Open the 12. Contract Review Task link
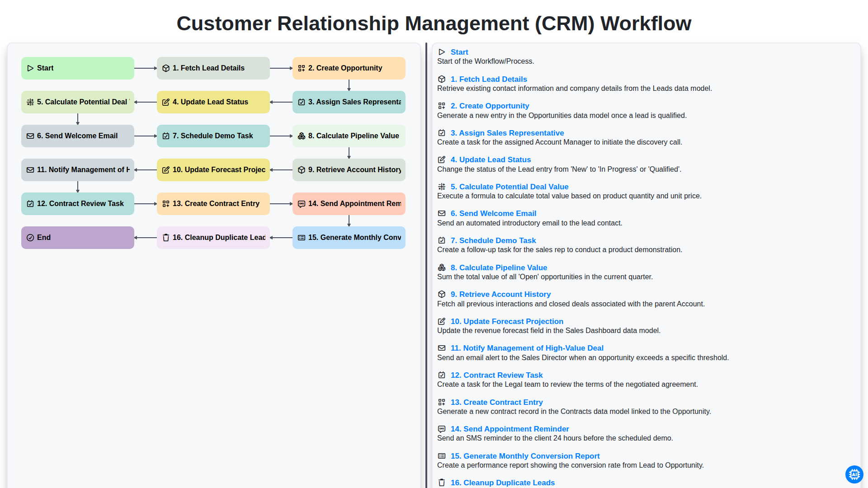868x488 pixels. tap(496, 375)
